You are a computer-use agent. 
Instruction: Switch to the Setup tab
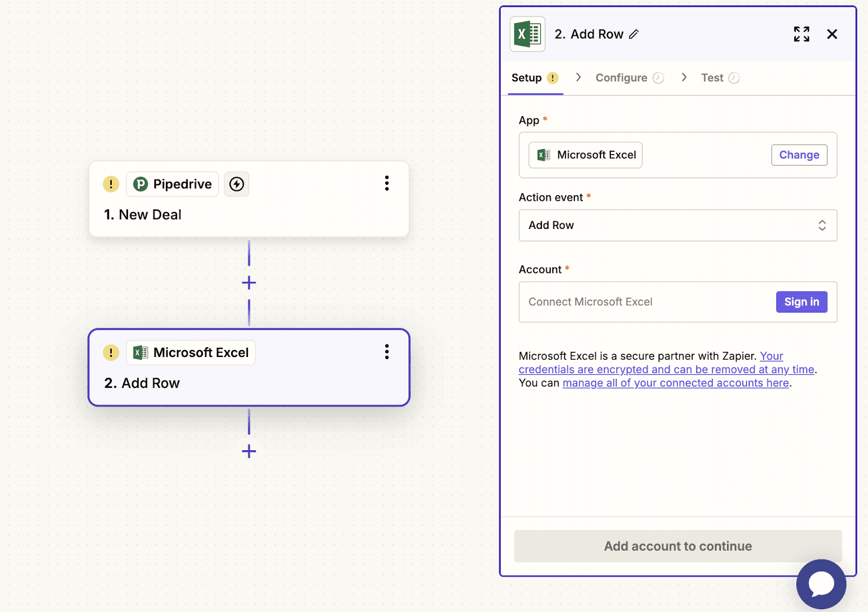[535, 78]
